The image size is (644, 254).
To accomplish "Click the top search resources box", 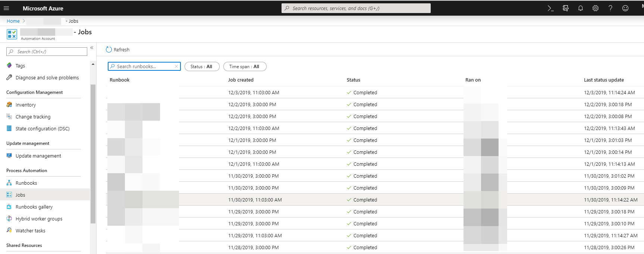I will [x=356, y=8].
